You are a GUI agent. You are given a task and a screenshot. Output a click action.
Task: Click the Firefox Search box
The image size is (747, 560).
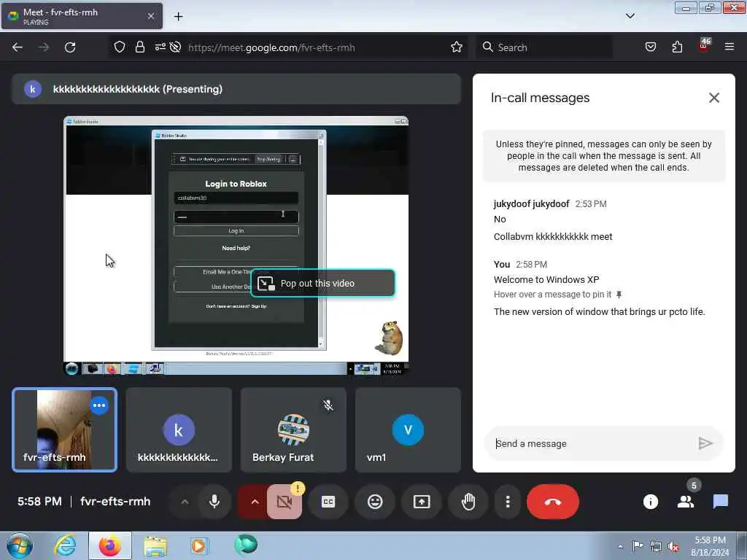pos(544,47)
